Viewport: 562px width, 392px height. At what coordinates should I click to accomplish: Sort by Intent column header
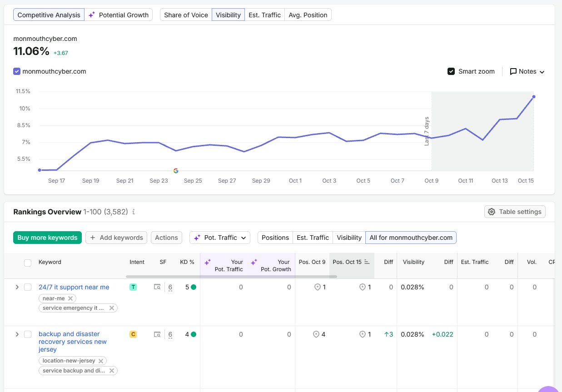pyautogui.click(x=137, y=262)
